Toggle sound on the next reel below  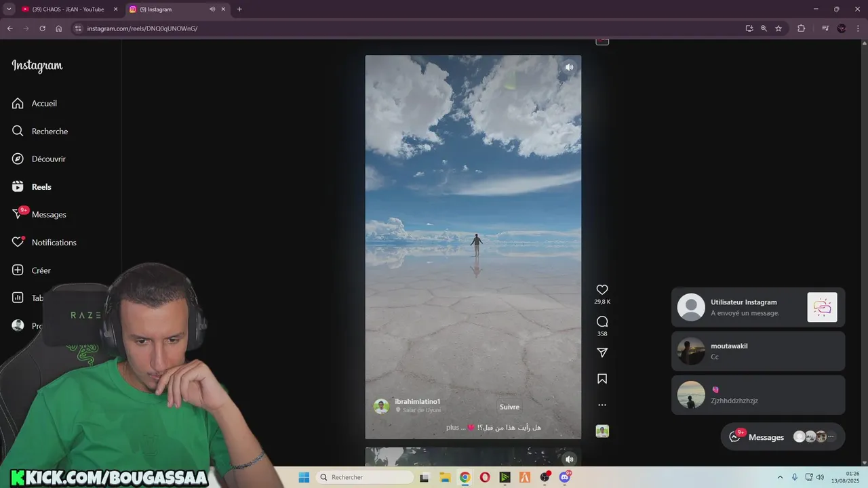point(569,459)
